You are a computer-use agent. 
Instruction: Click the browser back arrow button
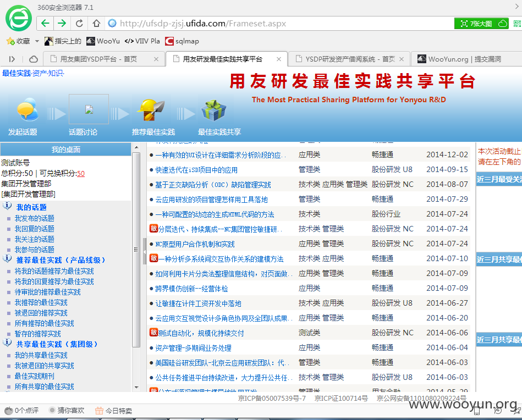[x=45, y=23]
